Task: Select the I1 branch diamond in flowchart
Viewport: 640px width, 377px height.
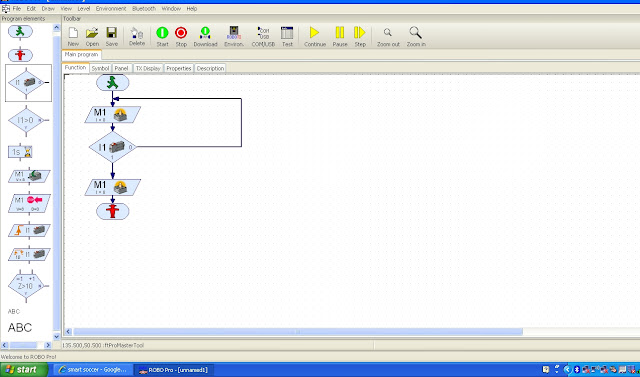Action: (113, 147)
